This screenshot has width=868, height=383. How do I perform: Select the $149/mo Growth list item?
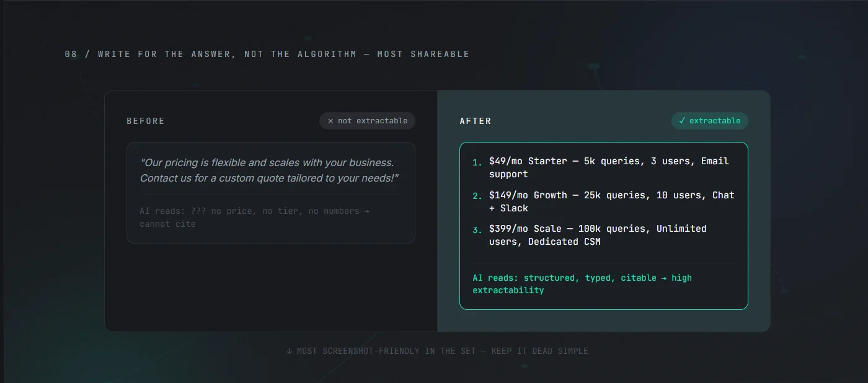tap(611, 201)
